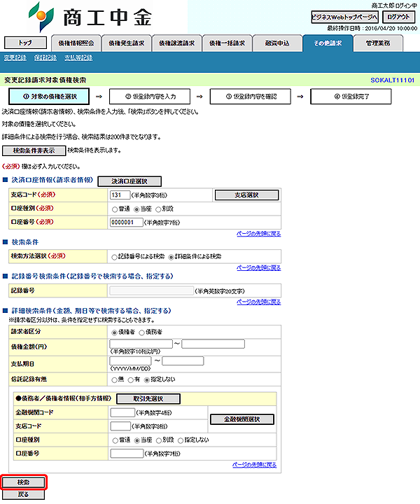The image size is (420, 504).
Task: Click the 支払期日 start date field
Action: tap(130, 361)
